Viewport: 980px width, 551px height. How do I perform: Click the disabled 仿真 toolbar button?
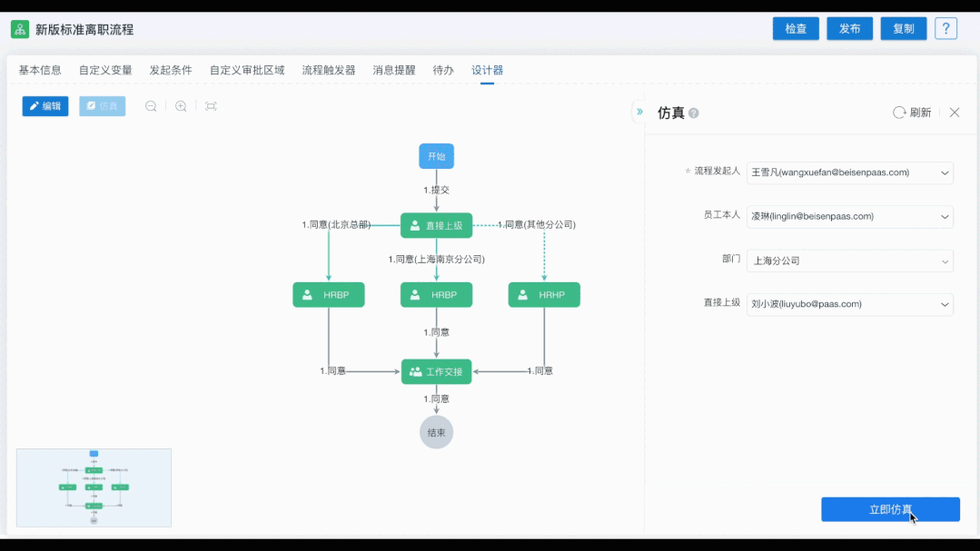tap(103, 106)
